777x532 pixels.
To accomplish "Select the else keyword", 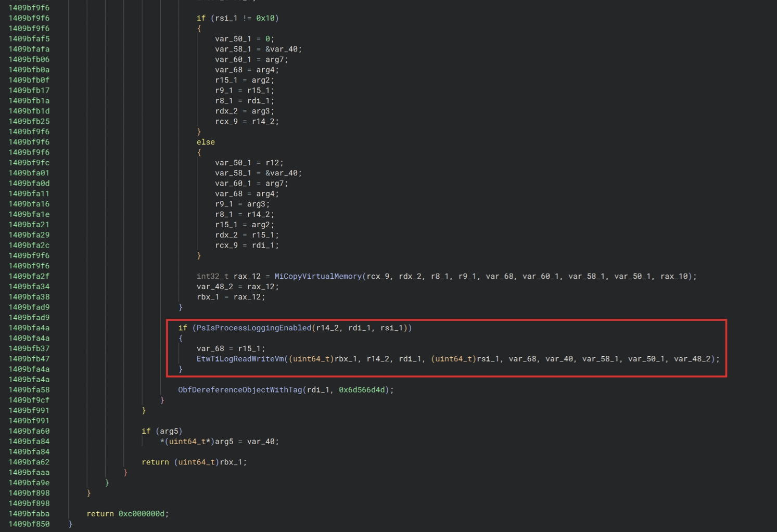I will tap(206, 142).
